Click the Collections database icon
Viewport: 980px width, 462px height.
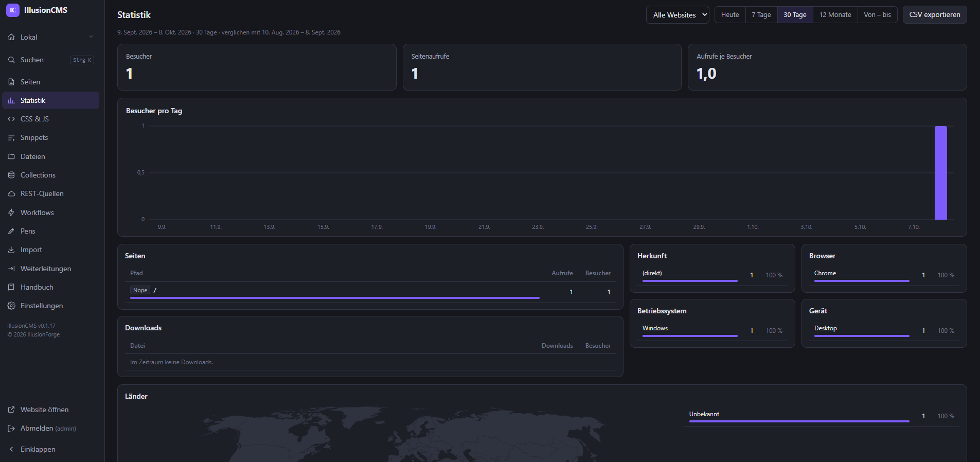click(11, 175)
